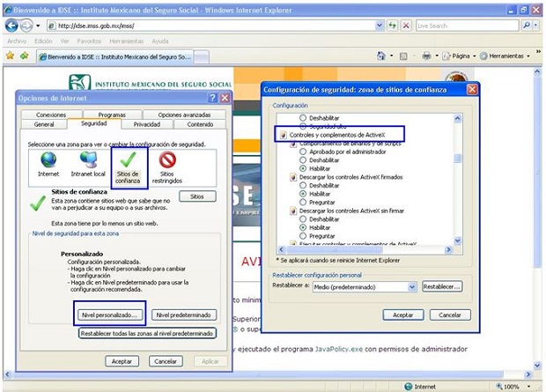Click the Nivel predeterminado button
Viewport: 546px width, 392px height.
point(183,314)
